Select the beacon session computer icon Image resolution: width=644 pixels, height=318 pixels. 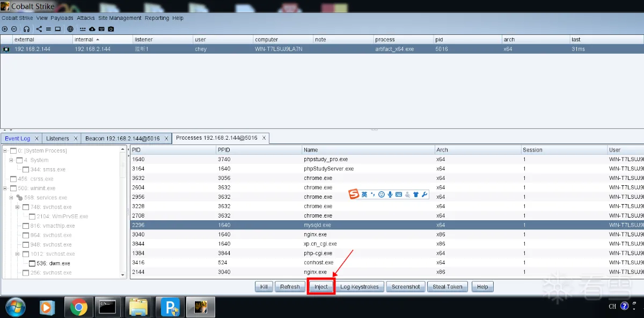(x=6, y=49)
